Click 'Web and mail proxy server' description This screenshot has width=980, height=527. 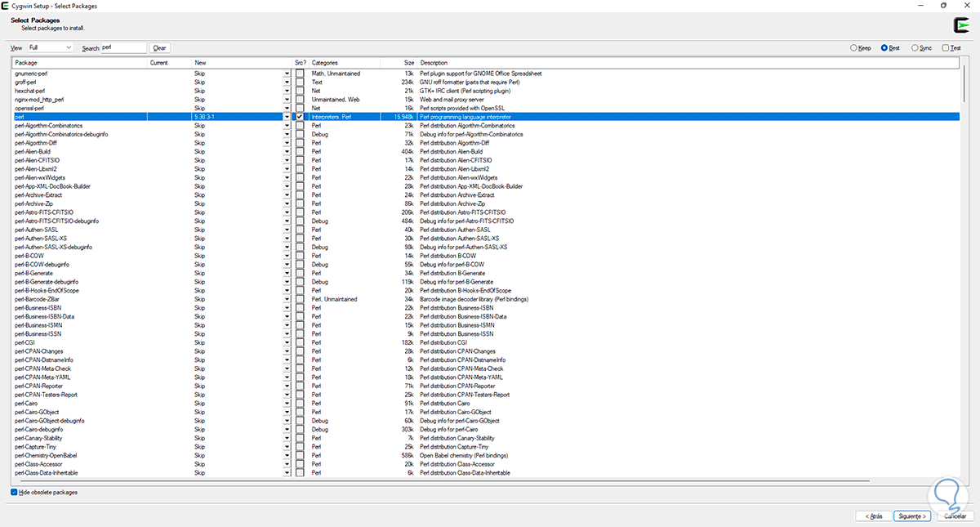(x=452, y=100)
